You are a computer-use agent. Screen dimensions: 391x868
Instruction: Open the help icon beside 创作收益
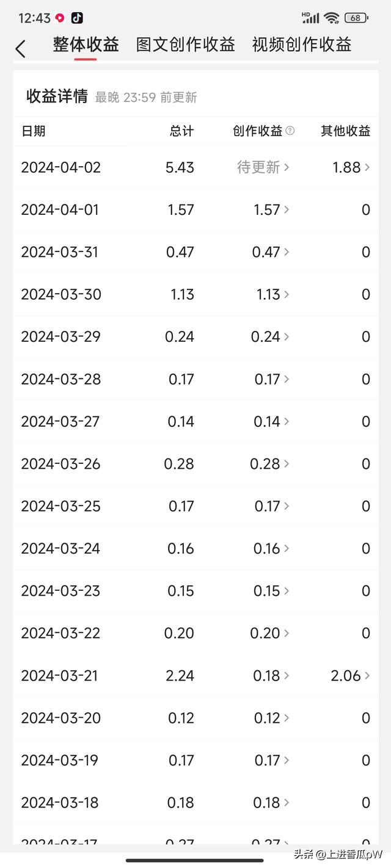[x=290, y=131]
